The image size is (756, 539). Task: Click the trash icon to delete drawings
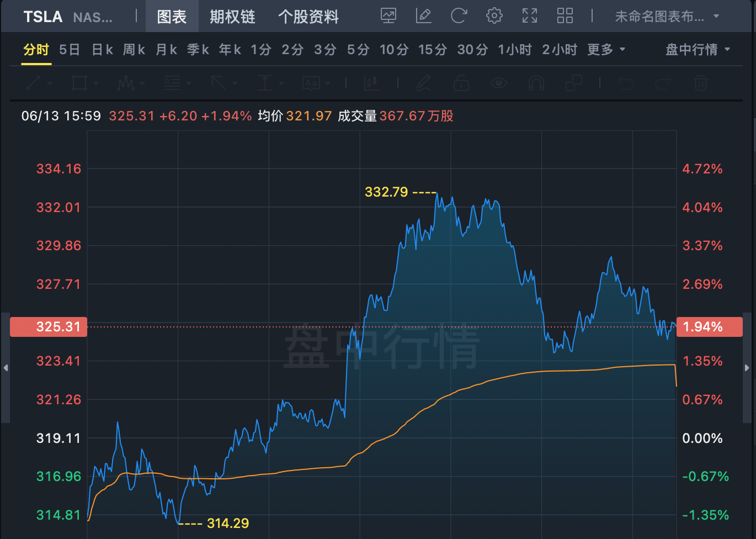pos(700,83)
